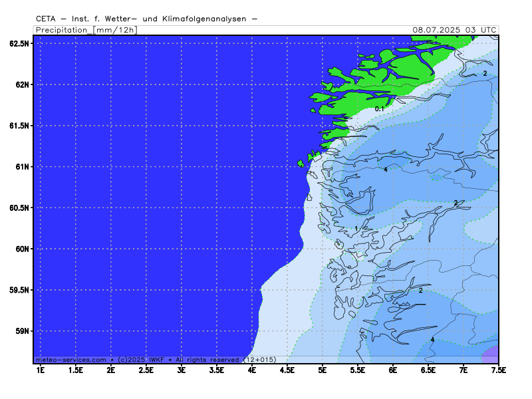Click the purple precipitation patch at bottom-right corner
Screen dimensions: 532x399
click(490, 355)
